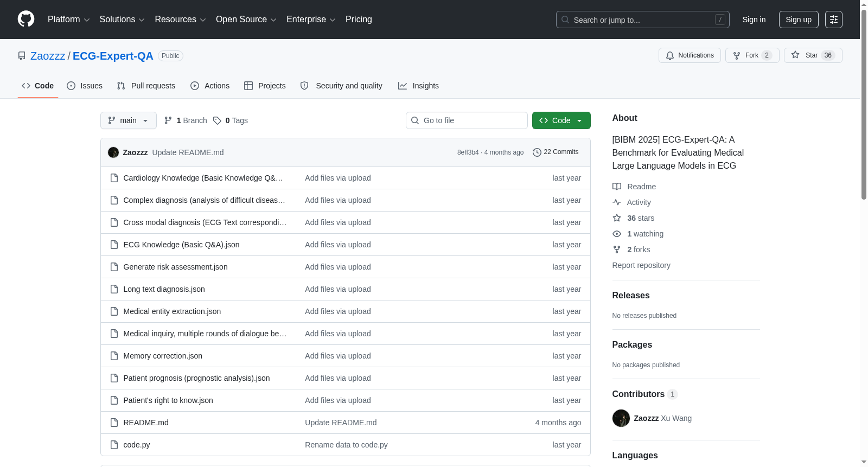
Task: Go to the Actions tab
Action: [210, 86]
